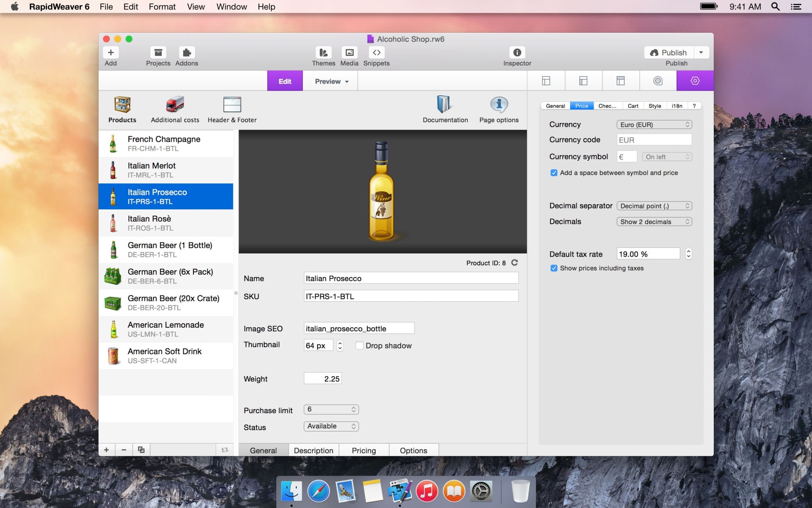Click the Thumbnail size stepper
The image size is (812, 508).
pyautogui.click(x=340, y=346)
